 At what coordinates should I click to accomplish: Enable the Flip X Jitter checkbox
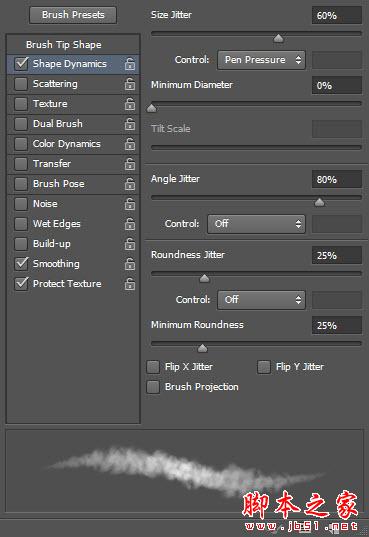(x=153, y=367)
